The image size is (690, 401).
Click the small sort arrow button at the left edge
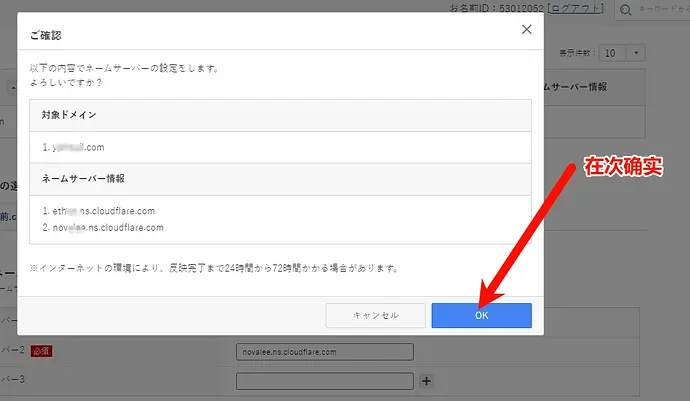(x=12, y=88)
